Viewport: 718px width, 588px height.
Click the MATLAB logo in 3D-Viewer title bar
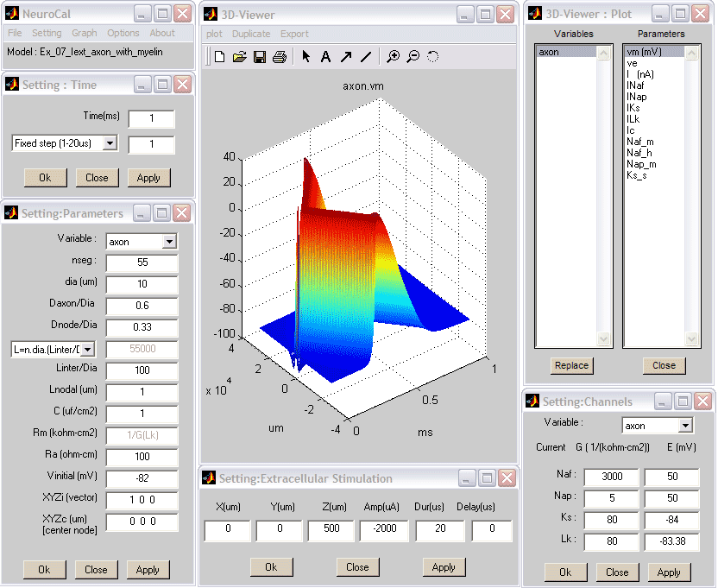211,14
